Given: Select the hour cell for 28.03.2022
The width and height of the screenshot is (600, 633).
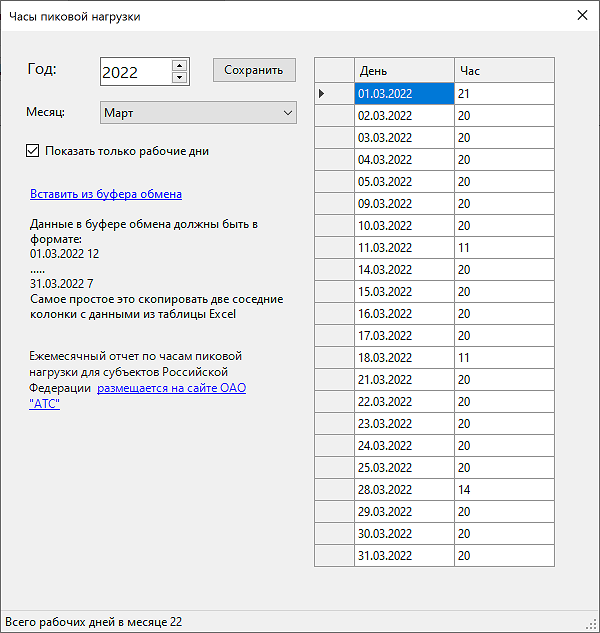Looking at the screenshot, I should [504, 490].
